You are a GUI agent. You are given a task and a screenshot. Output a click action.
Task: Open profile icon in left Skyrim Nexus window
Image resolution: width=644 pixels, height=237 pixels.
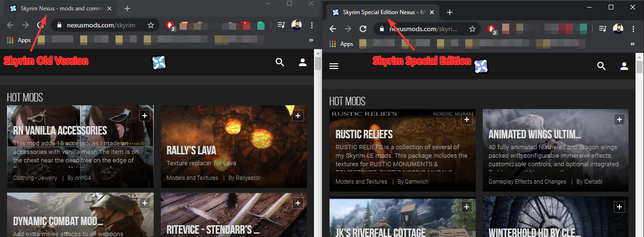pyautogui.click(x=303, y=62)
